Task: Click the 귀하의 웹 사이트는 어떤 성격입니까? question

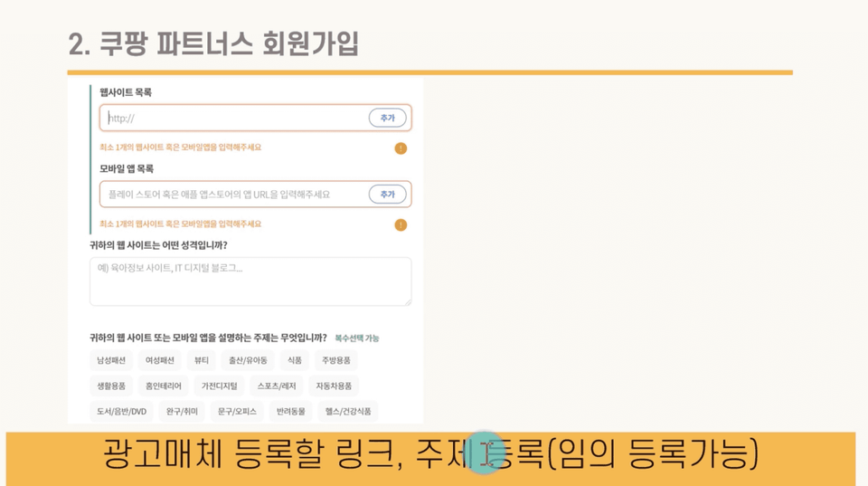Action: tap(158, 245)
